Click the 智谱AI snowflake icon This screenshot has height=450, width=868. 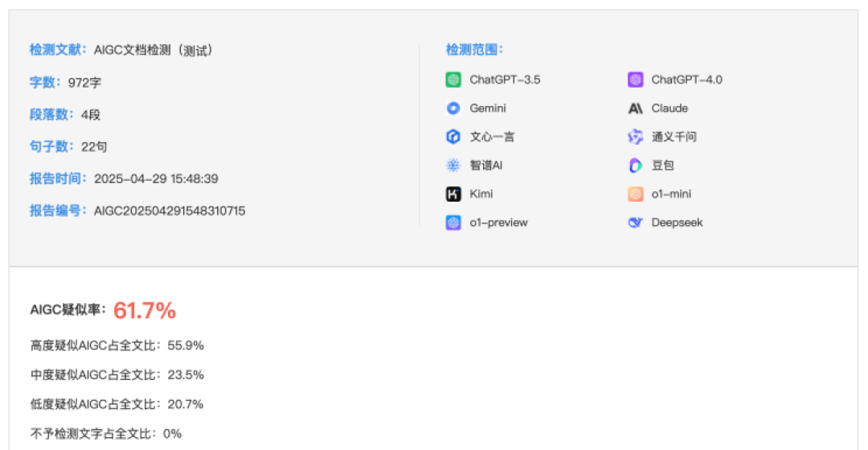(x=453, y=165)
